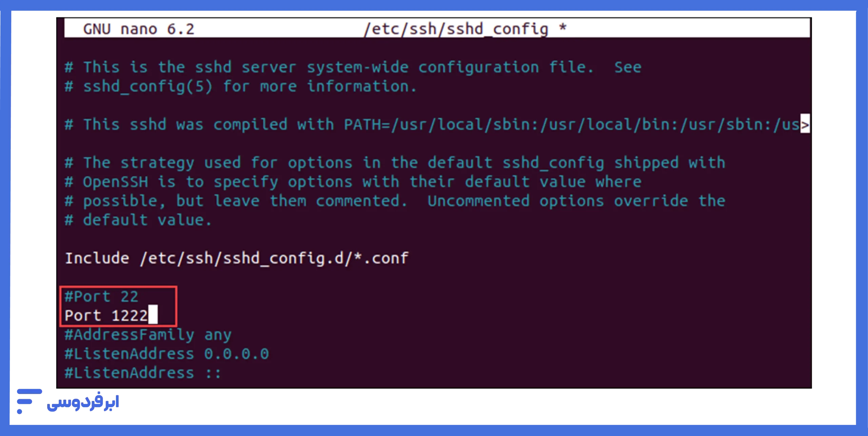Click the "sshd_config(5)" comment text
The width and height of the screenshot is (868, 436).
(x=148, y=87)
